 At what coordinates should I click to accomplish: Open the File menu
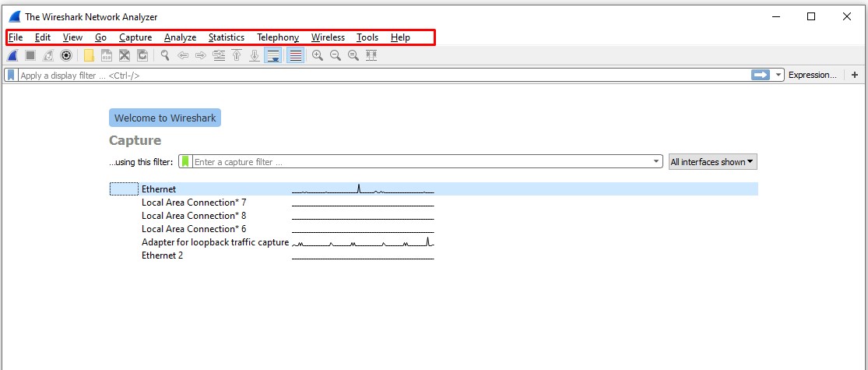coord(16,37)
